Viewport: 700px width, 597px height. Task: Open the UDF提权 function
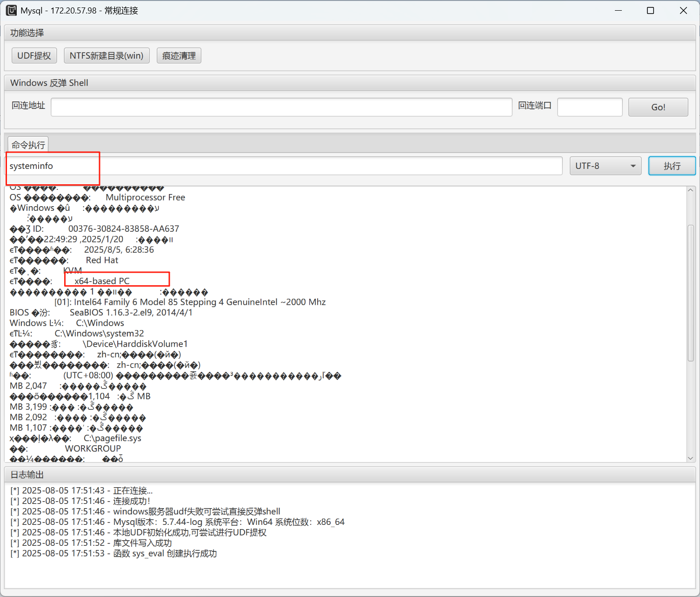34,55
